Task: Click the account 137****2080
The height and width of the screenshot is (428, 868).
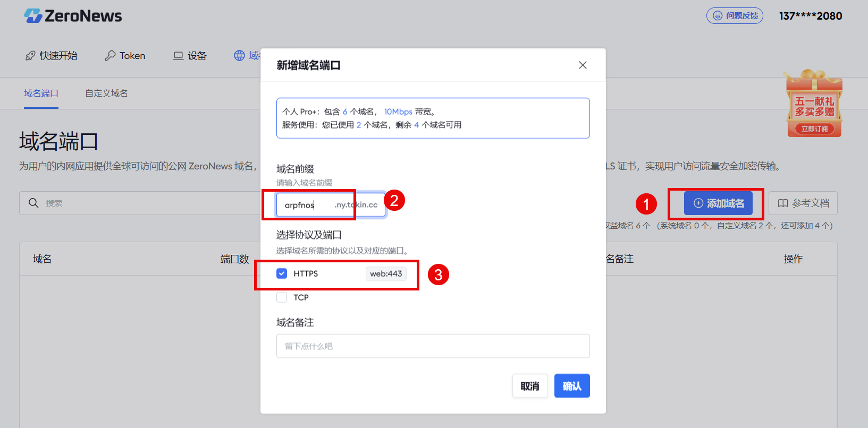Action: click(811, 16)
